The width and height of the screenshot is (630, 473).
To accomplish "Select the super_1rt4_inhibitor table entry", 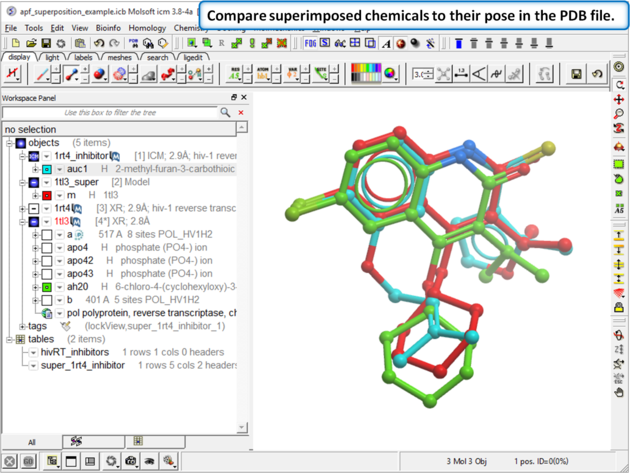I will point(82,365).
